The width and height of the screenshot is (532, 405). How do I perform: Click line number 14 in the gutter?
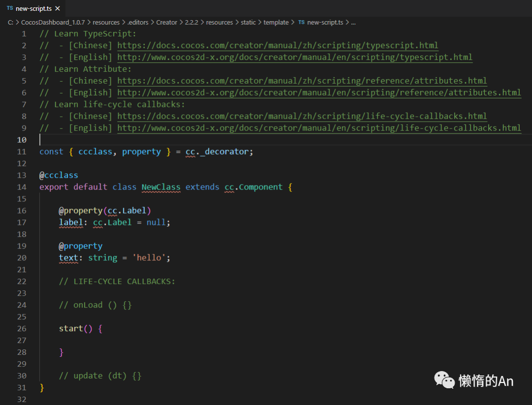(x=22, y=187)
